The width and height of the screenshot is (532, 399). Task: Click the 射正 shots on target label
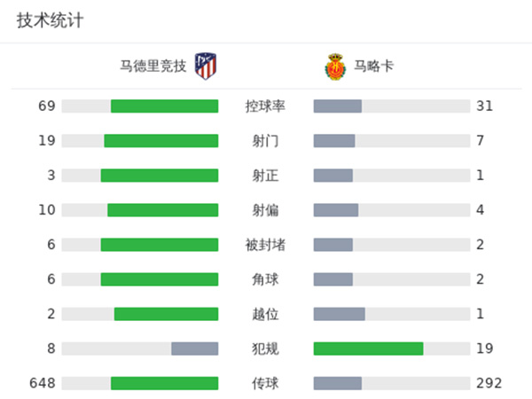pos(265,176)
